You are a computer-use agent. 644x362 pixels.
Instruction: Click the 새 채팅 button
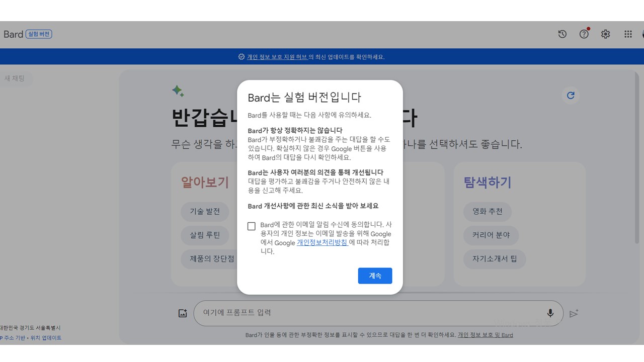coord(15,78)
